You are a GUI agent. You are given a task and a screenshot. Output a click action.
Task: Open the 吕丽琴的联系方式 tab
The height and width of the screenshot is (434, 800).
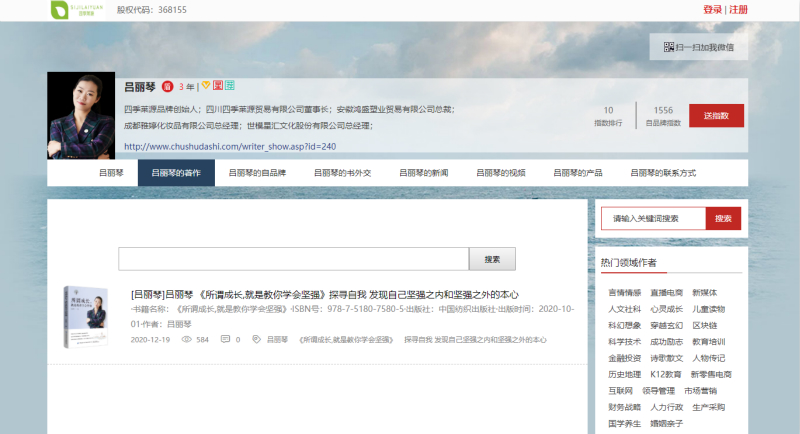(x=663, y=173)
